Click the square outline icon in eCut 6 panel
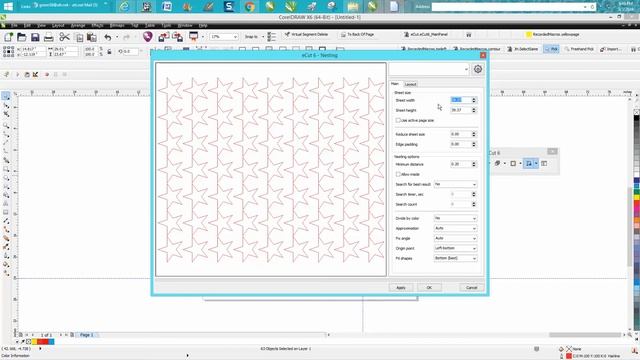 [513, 163]
